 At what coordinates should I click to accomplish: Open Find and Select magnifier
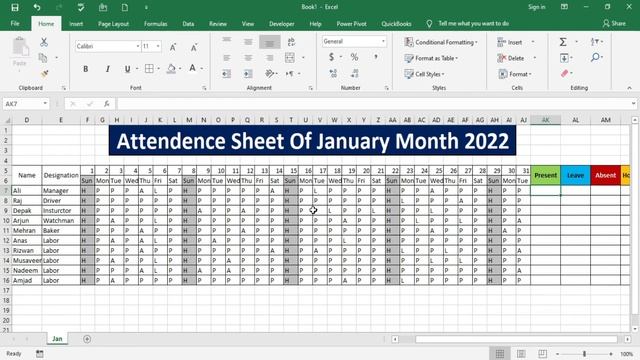pos(595,57)
